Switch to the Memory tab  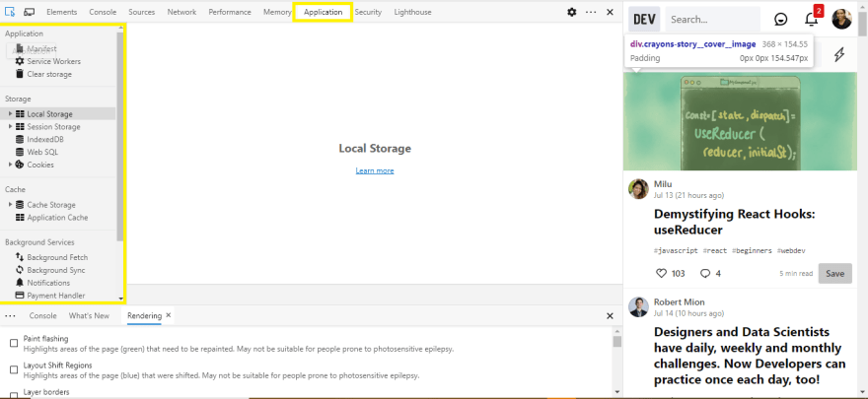(277, 12)
